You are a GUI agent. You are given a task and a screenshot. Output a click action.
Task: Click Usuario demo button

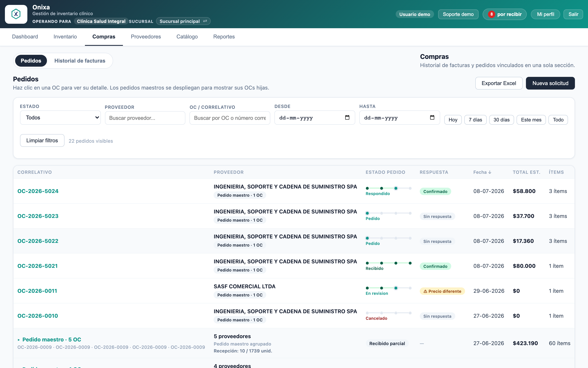414,14
